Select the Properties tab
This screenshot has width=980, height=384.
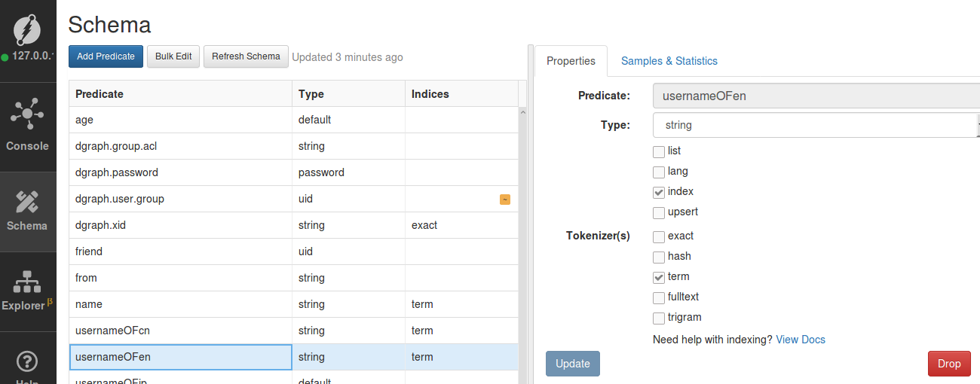coord(571,61)
